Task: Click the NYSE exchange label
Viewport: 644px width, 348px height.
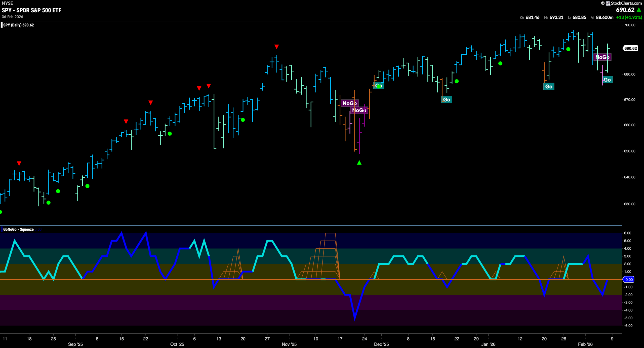Action: [7, 3]
